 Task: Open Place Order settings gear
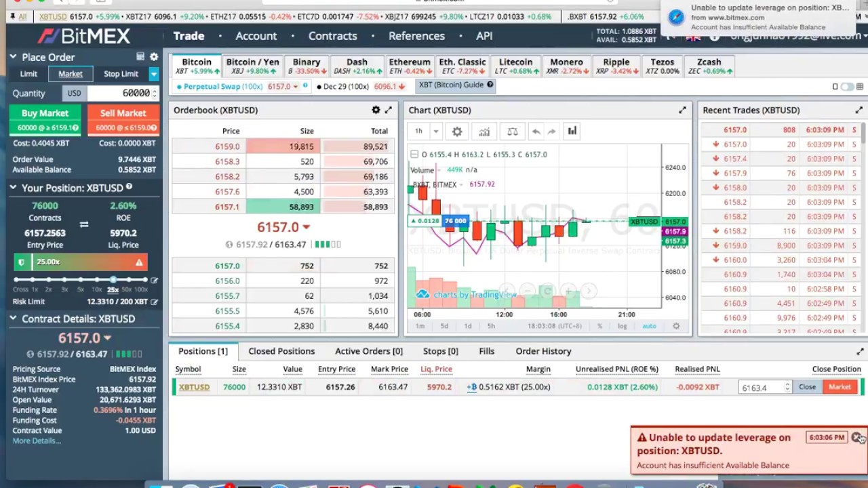(154, 57)
